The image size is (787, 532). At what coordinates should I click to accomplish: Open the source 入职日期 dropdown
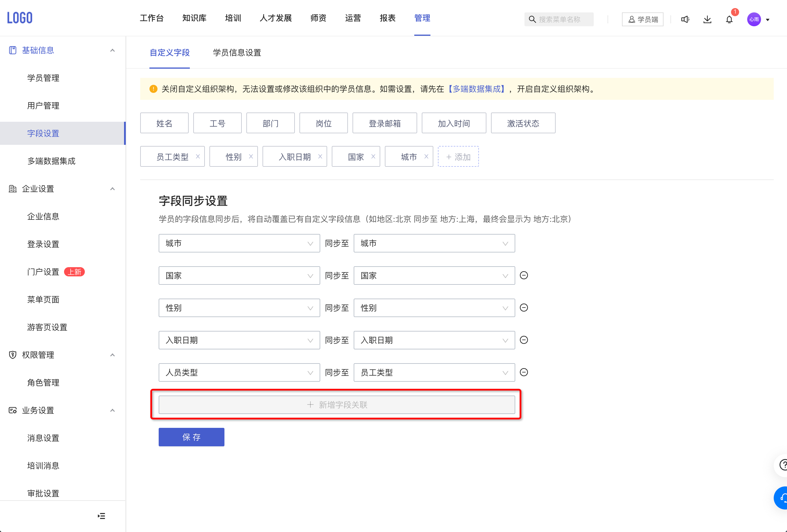pos(239,340)
